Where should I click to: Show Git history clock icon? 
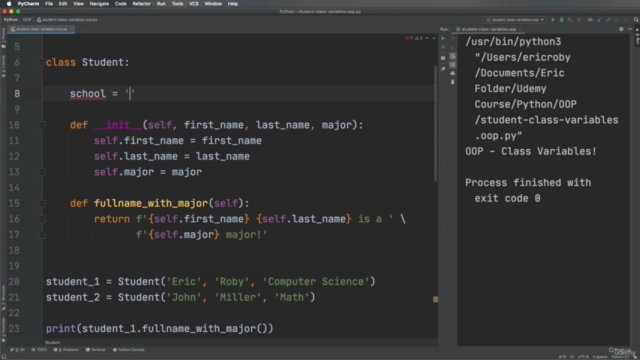click(616, 20)
